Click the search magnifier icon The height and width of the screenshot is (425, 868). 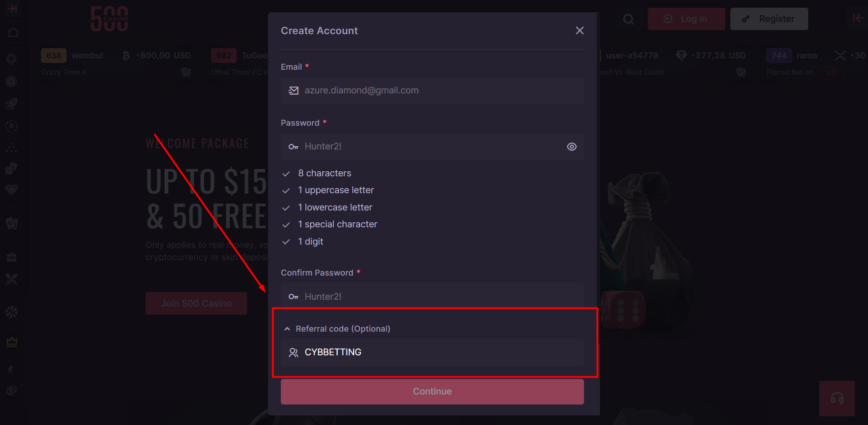628,19
